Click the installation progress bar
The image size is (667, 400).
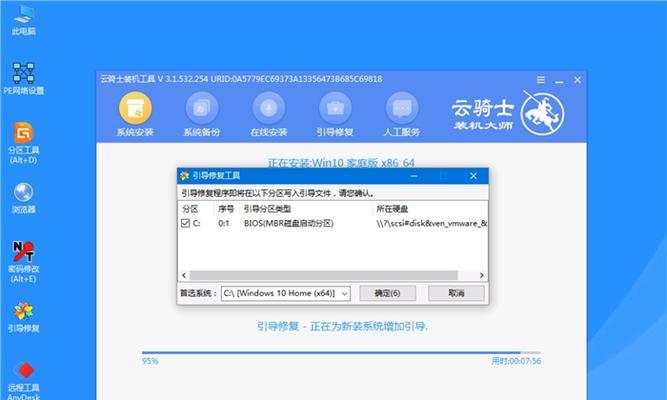(341, 352)
